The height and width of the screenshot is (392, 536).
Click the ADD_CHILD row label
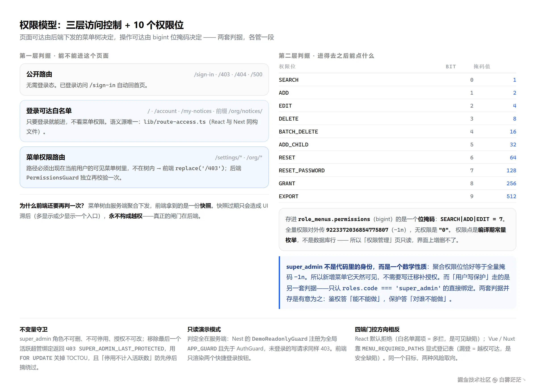[294, 144]
